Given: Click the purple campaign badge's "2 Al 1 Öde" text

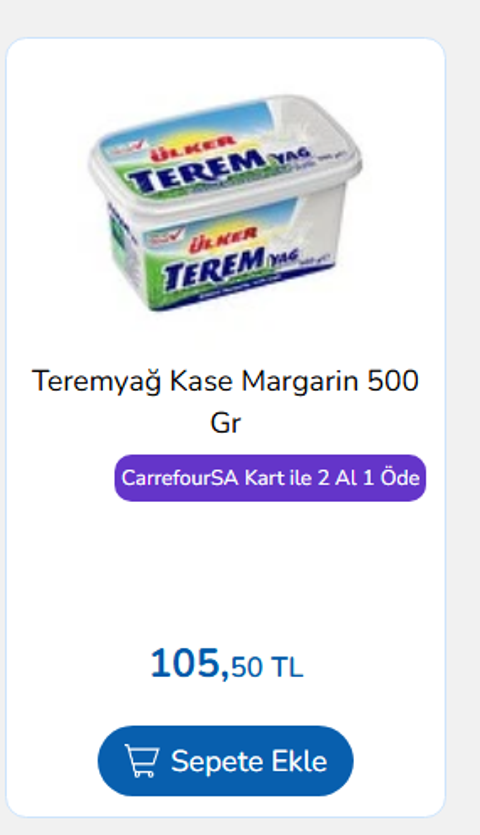Looking at the screenshot, I should coord(369,478).
